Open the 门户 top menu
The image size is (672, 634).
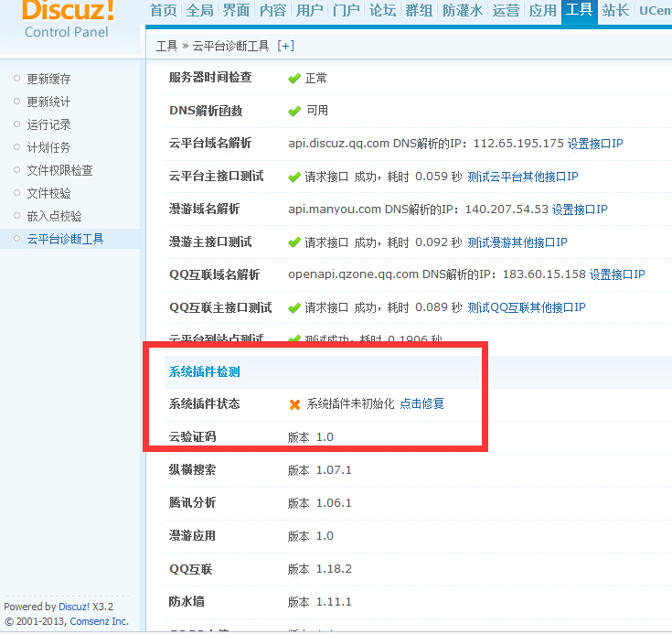click(x=346, y=10)
